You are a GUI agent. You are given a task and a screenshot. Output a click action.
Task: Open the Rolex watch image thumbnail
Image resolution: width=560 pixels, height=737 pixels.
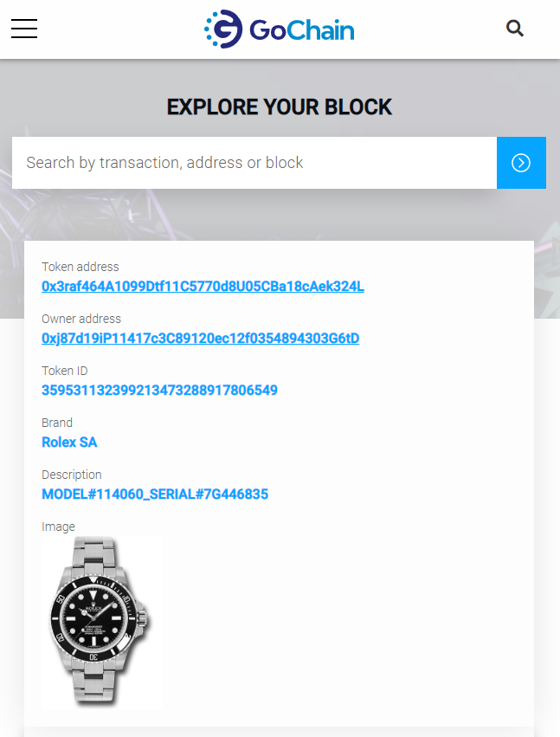coord(100,623)
